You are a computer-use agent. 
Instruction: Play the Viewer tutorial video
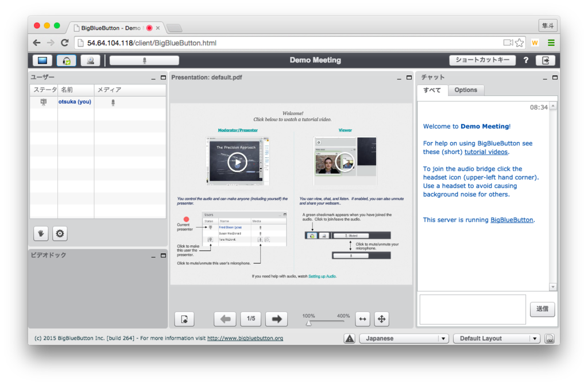click(x=345, y=162)
